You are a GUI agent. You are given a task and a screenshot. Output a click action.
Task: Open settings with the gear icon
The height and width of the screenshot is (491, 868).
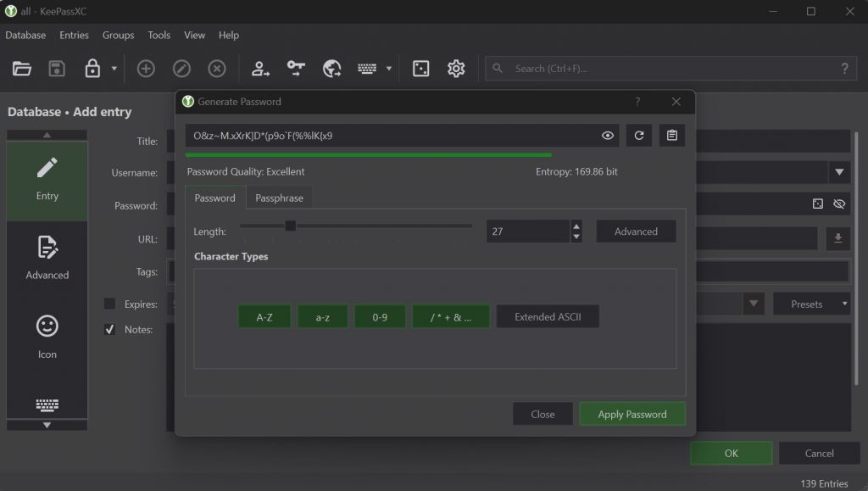(x=456, y=69)
